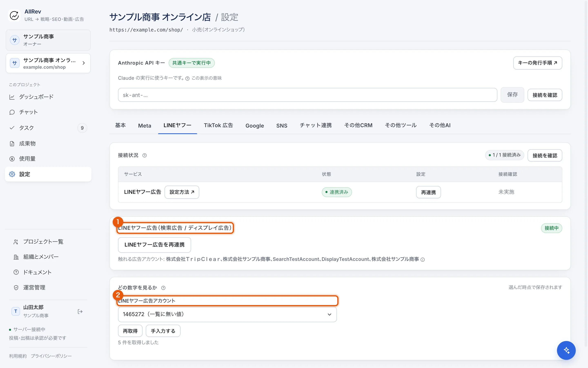Click 接続を確認 next to API key field
Image resolution: width=588 pixels, height=368 pixels.
click(545, 95)
